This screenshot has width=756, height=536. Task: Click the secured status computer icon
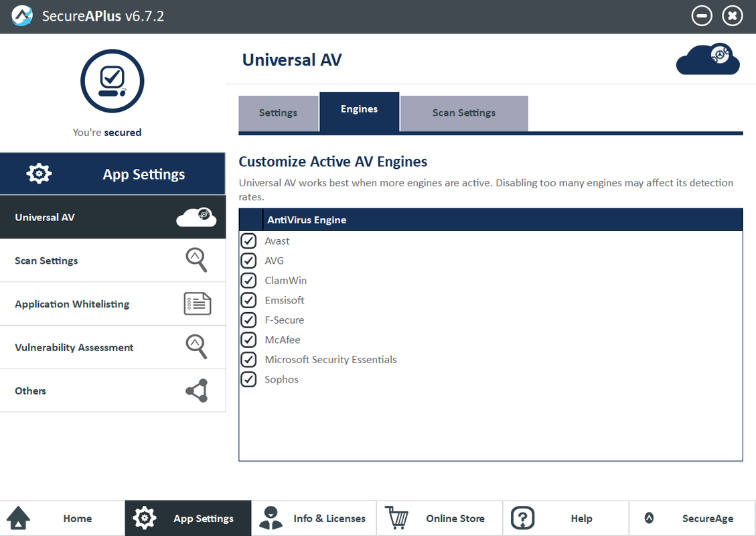pos(112,81)
